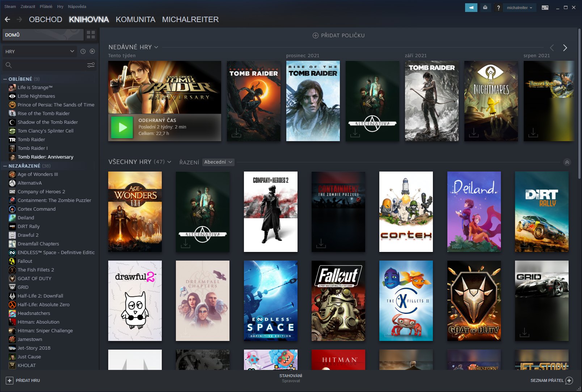This screenshot has height=392, width=582.
Task: Collapse the Všechny hry shelf with chevron button
Action: click(x=567, y=162)
